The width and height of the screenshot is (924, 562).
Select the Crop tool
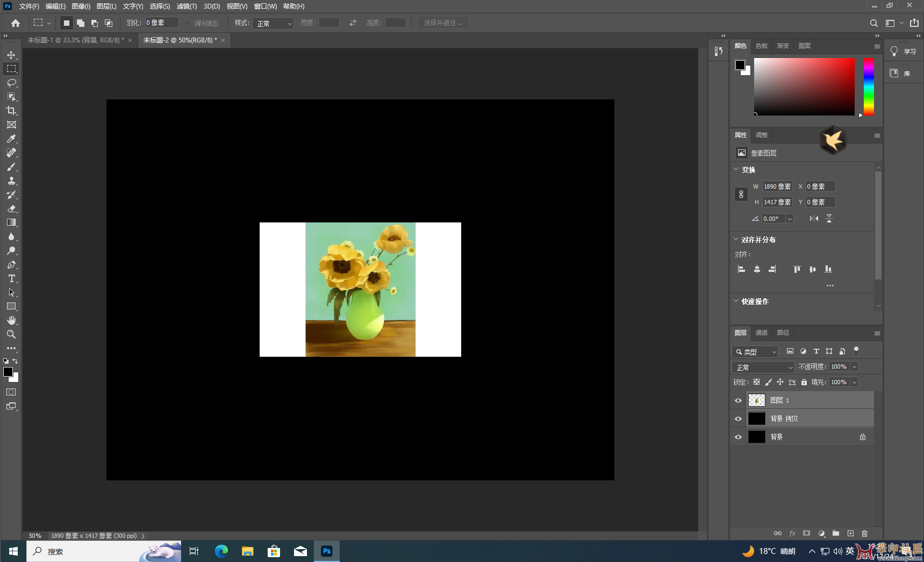click(11, 111)
